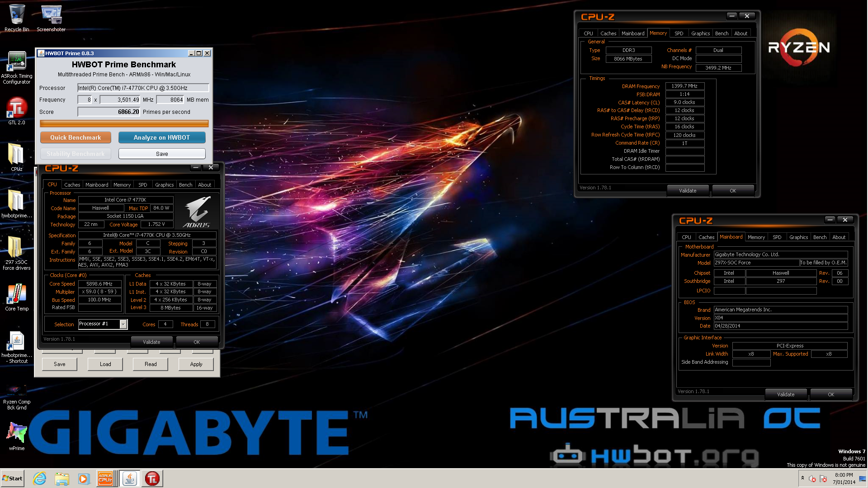The height and width of the screenshot is (488, 868).
Task: Select SPD tab in CPU-Z Memory window
Action: pos(679,33)
